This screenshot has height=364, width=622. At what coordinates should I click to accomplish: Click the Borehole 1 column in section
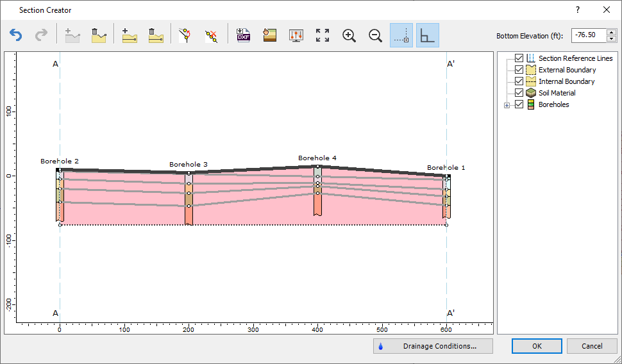point(447,197)
